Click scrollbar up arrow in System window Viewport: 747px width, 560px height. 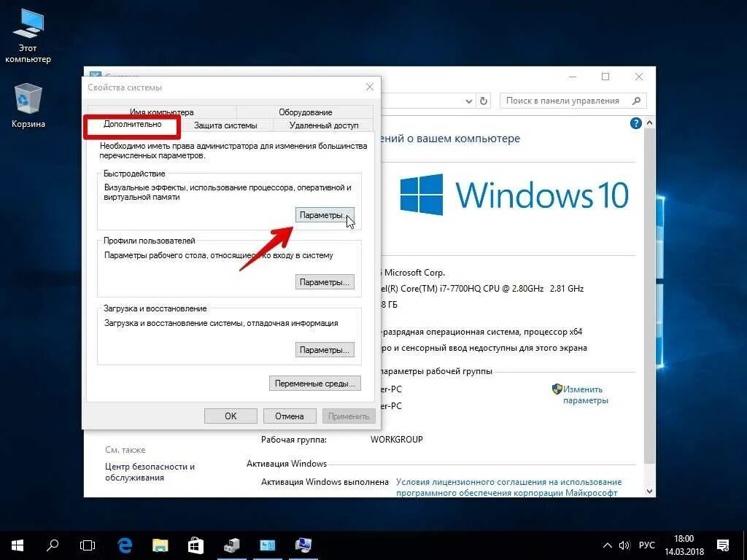coord(649,122)
